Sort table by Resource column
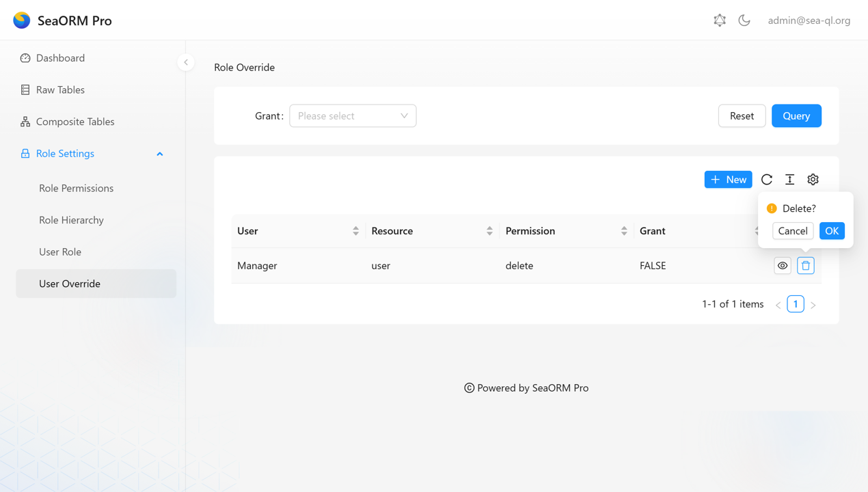Image resolution: width=868 pixels, height=492 pixels. point(489,231)
